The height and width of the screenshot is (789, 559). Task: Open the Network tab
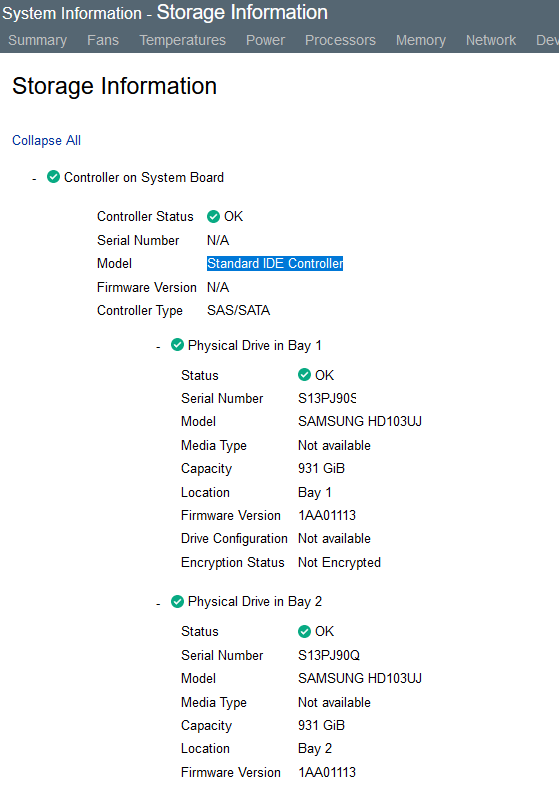(x=491, y=40)
